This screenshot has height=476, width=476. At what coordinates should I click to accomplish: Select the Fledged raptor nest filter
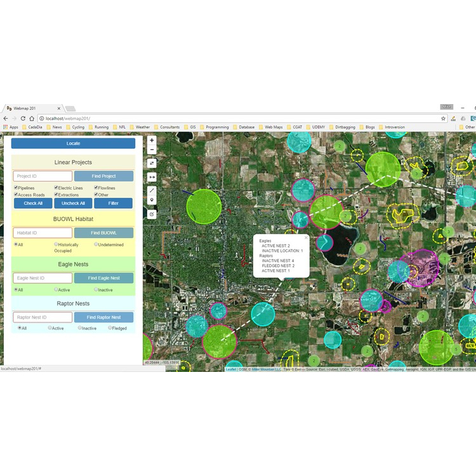(x=110, y=327)
